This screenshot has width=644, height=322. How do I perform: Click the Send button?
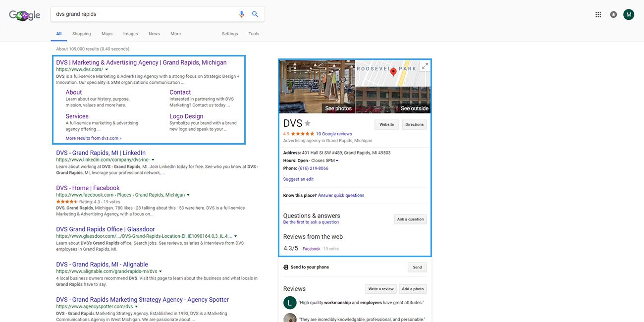418,267
